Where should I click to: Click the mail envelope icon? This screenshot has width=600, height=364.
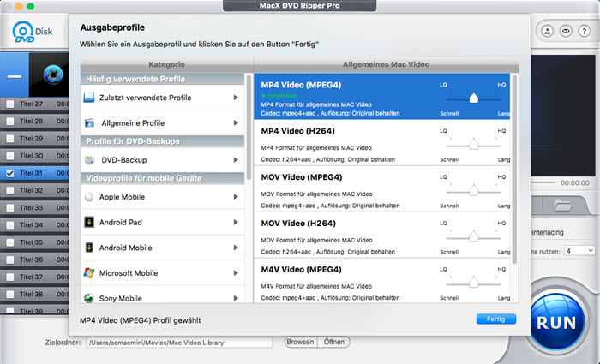[x=566, y=31]
